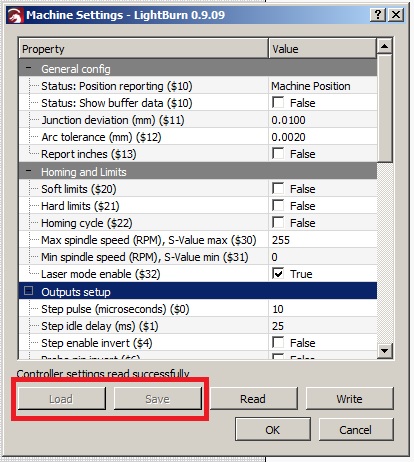
Task: Click the Value column header
Action: (x=322, y=49)
